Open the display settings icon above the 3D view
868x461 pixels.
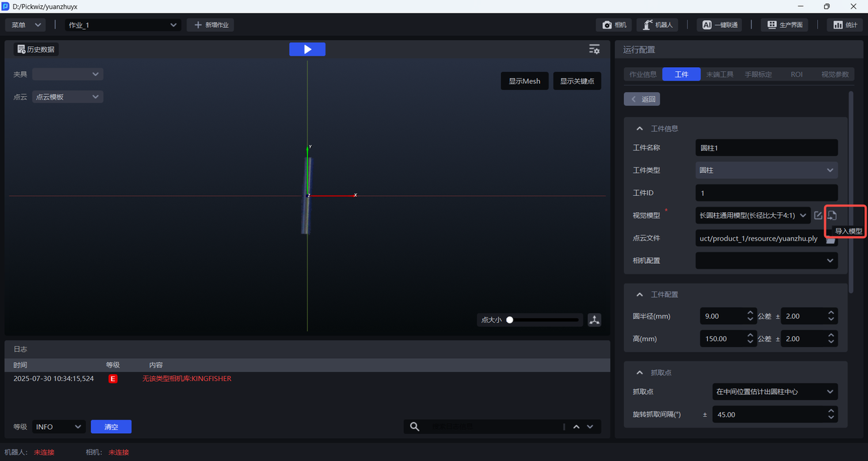[594, 49]
